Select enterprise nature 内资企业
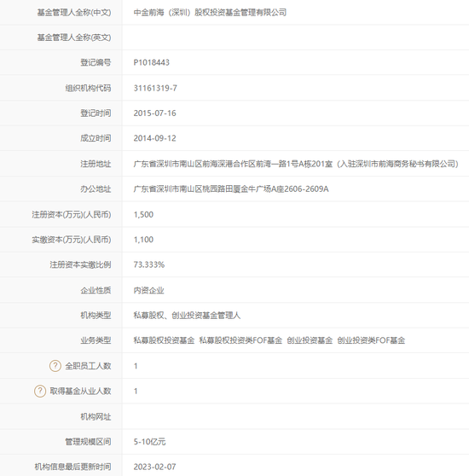The image size is (469, 476). point(148,290)
